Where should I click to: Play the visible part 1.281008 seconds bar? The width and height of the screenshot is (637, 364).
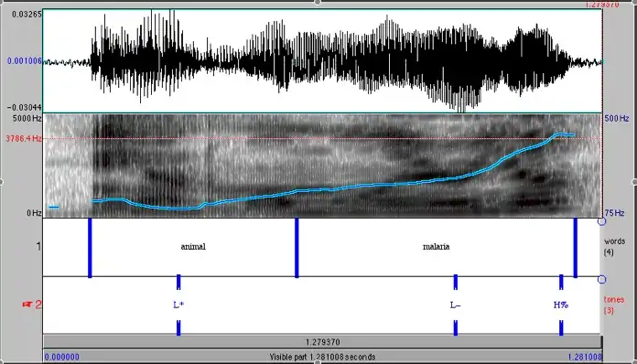click(322, 357)
